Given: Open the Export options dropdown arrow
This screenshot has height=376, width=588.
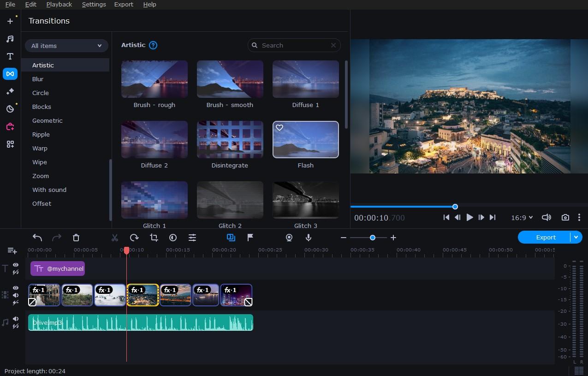Looking at the screenshot, I should pyautogui.click(x=576, y=237).
